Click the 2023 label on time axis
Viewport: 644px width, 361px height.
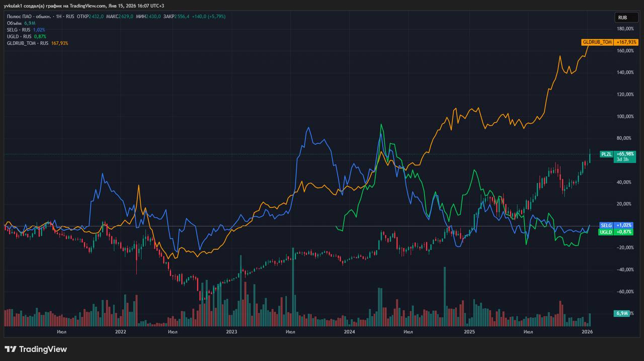pos(231,332)
